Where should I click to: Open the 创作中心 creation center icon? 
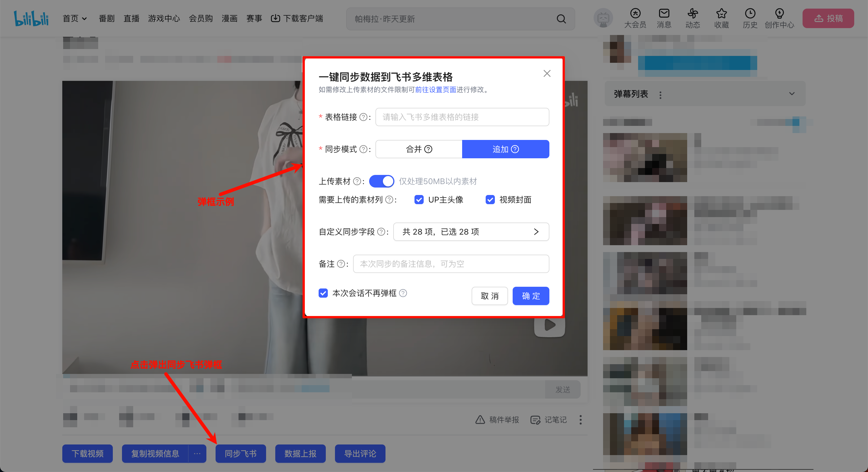[779, 14]
